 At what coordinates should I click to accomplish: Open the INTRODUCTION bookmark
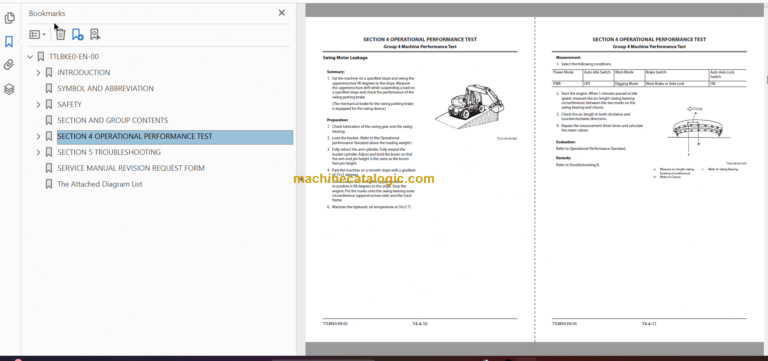click(84, 72)
